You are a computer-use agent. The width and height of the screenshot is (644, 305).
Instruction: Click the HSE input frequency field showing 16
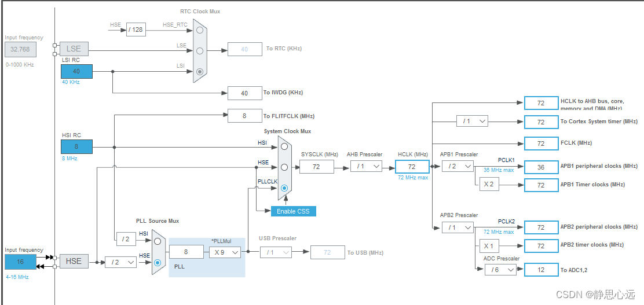coord(20,262)
